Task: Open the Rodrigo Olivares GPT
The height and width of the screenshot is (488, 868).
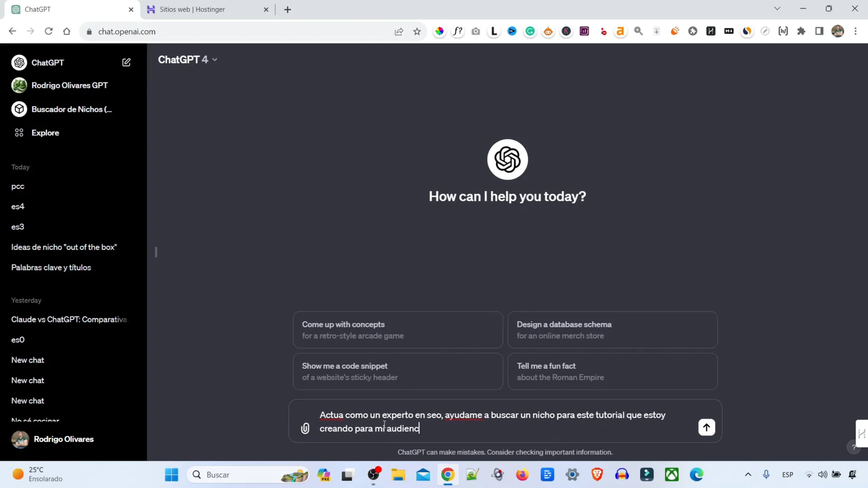Action: click(x=69, y=85)
